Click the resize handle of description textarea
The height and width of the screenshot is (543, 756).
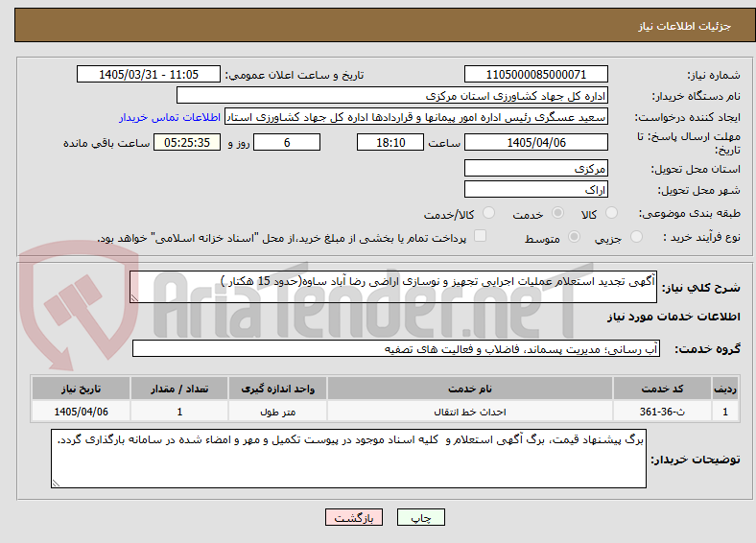134,298
